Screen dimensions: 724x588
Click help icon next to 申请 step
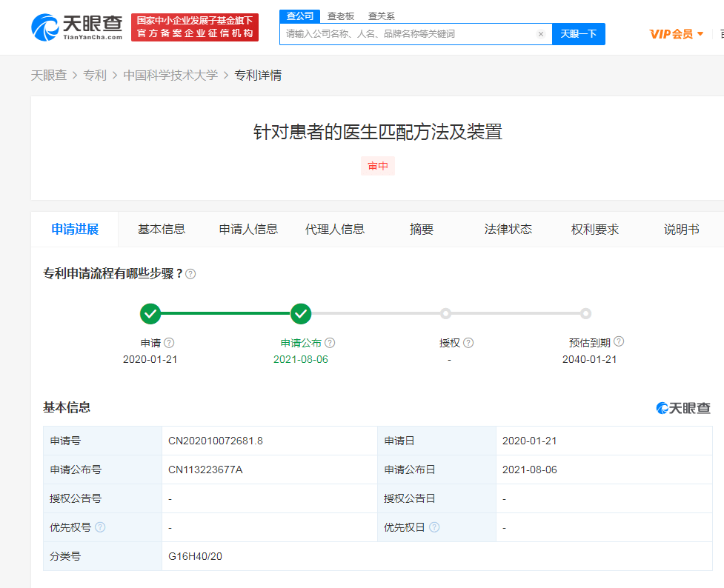click(169, 343)
